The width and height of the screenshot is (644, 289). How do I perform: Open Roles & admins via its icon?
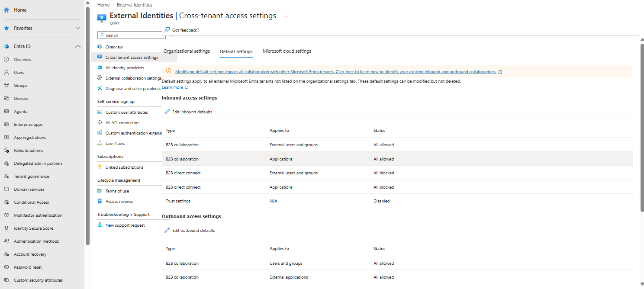6,150
